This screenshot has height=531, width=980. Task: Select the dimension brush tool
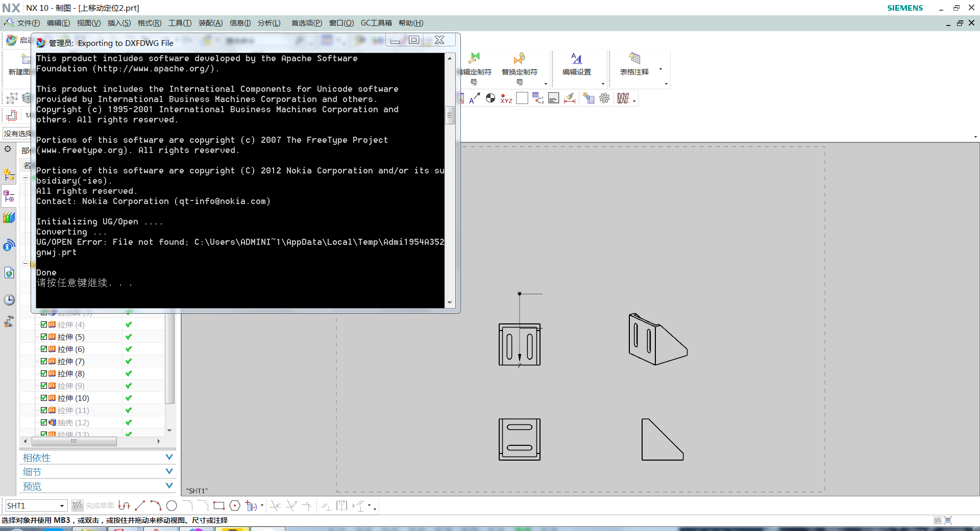pos(570,98)
